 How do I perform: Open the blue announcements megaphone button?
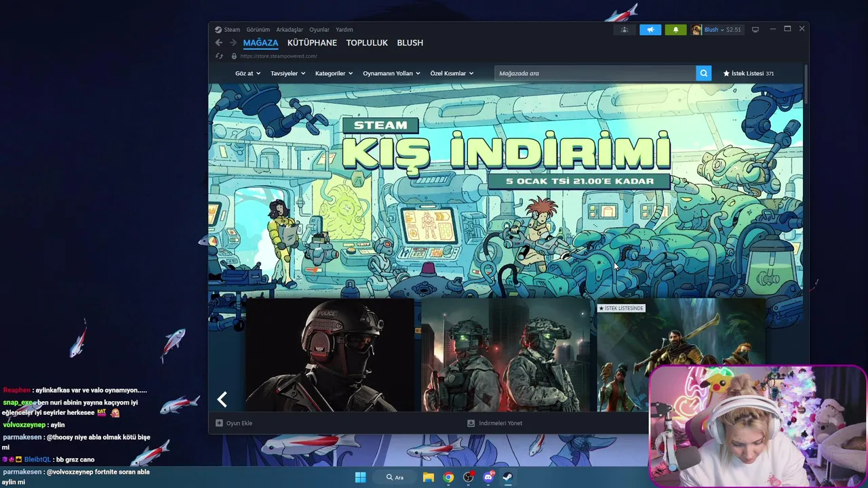point(650,30)
